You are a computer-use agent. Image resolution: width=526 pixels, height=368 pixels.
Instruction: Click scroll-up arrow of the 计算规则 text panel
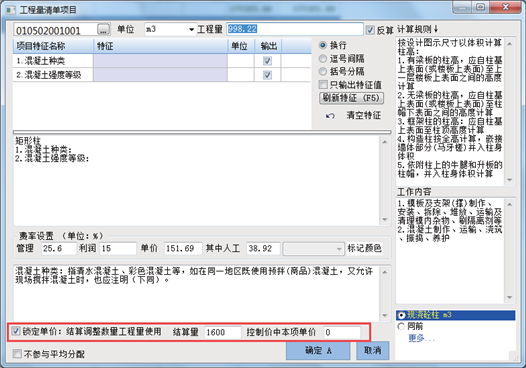[509, 44]
